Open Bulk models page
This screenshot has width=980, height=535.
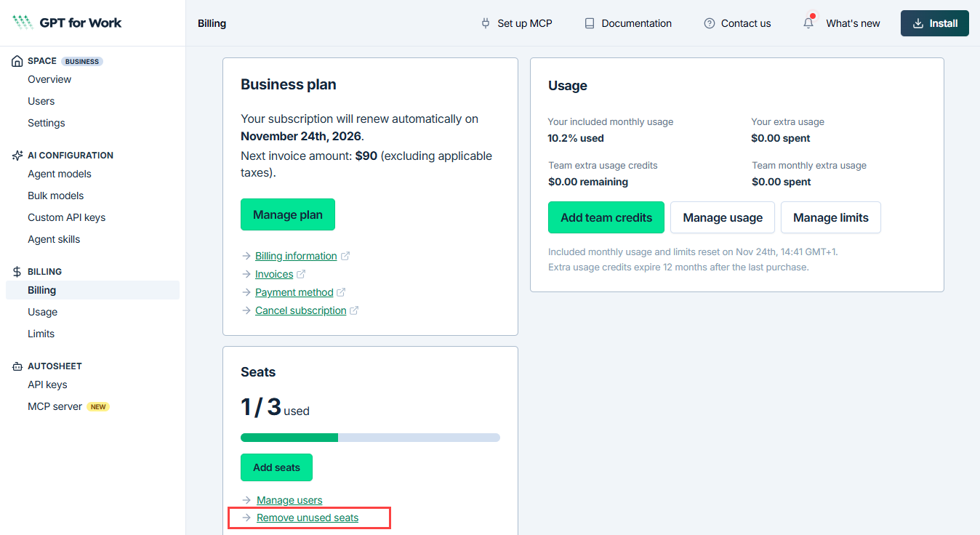(56, 196)
